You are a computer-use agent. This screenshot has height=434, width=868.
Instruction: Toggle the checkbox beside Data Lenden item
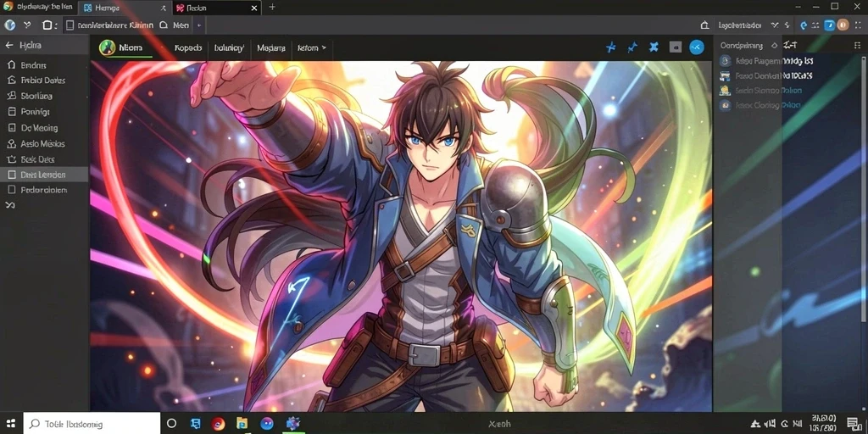(11, 175)
